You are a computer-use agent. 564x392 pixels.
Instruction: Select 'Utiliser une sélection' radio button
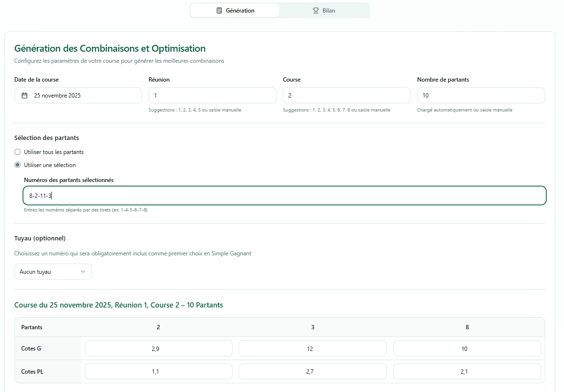18,165
